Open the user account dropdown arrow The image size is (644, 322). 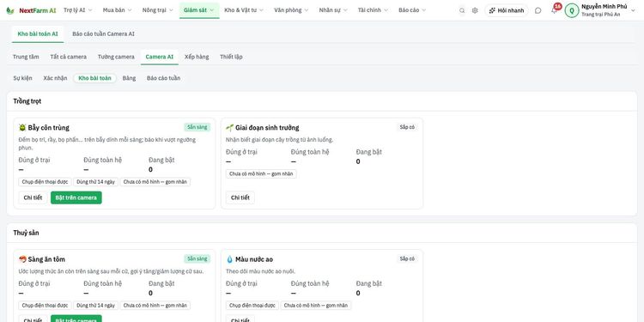tap(633, 10)
